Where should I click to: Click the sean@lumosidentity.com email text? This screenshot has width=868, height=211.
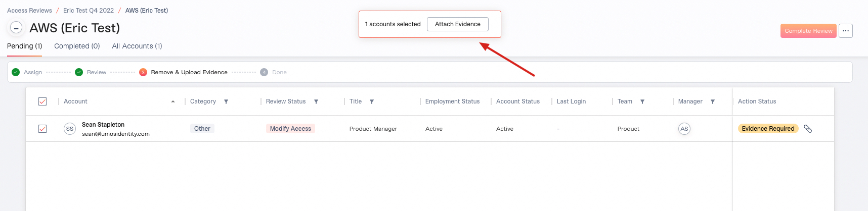(x=116, y=134)
